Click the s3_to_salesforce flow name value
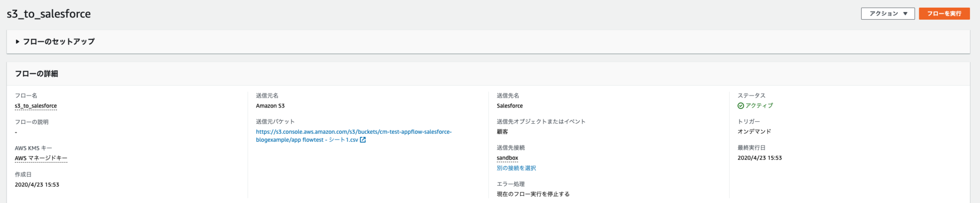This screenshot has height=203, width=980. click(x=36, y=106)
